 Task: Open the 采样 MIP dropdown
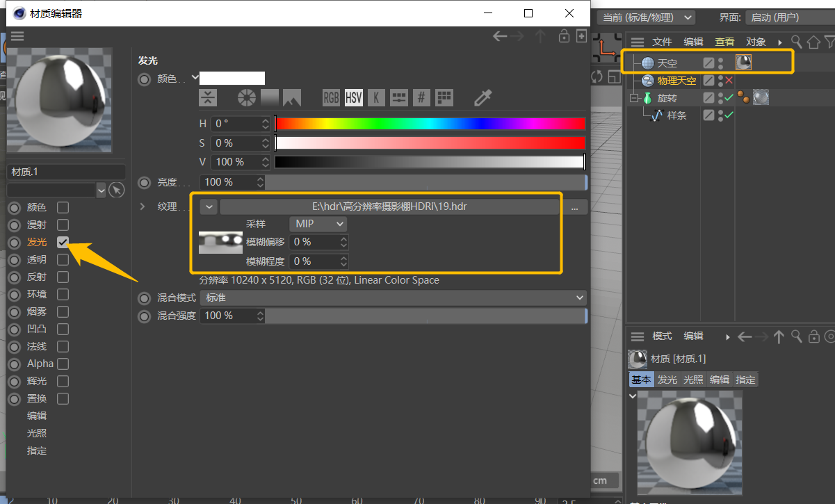click(318, 224)
